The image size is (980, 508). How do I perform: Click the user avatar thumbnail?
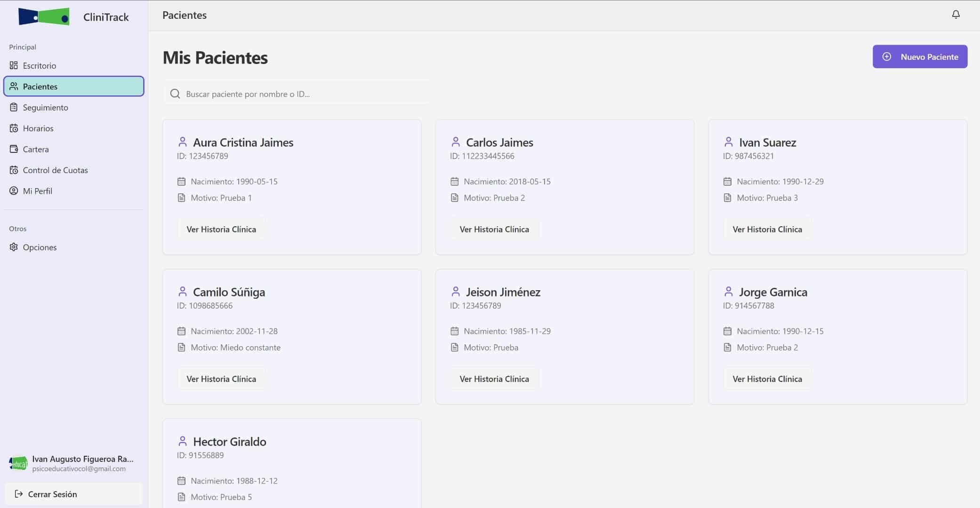click(x=18, y=463)
